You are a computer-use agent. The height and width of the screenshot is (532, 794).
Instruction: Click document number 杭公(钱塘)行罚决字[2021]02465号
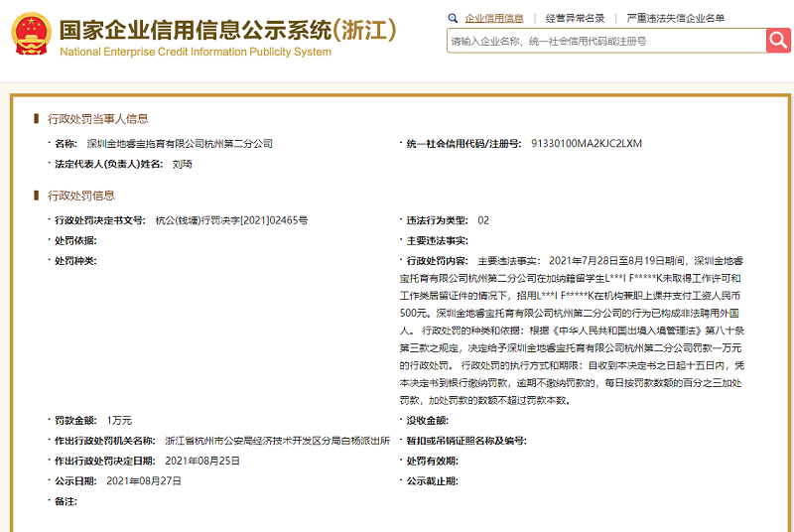231,220
